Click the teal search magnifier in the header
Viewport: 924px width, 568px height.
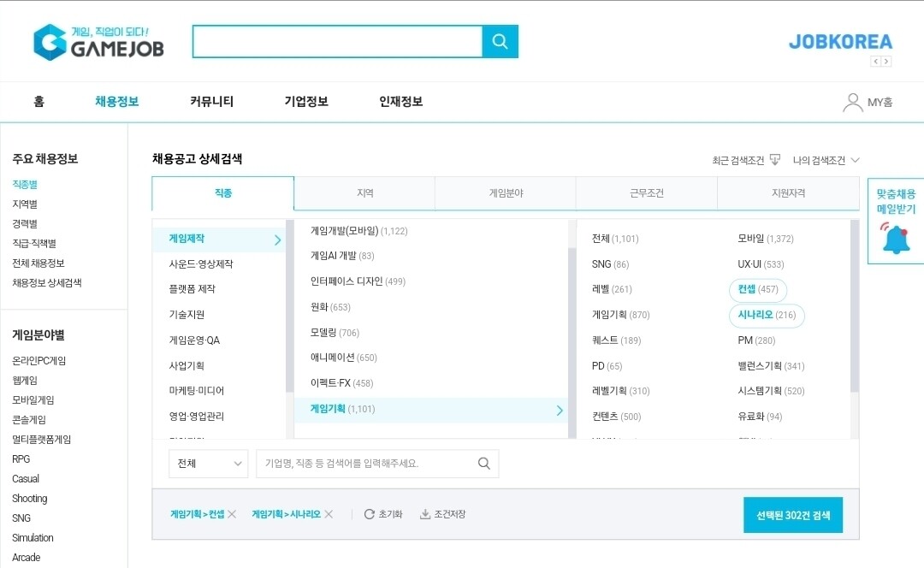[500, 40]
